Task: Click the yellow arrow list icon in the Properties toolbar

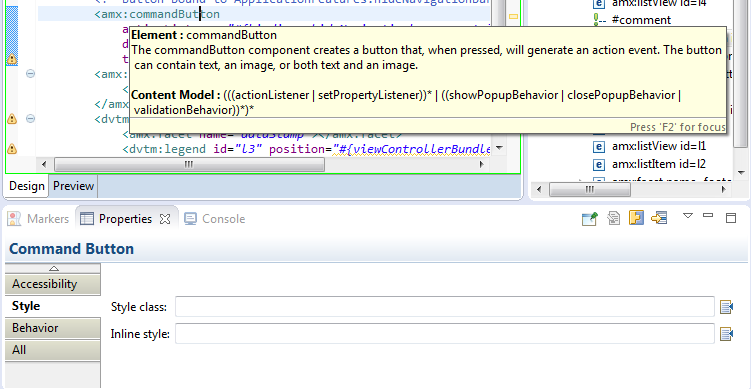Action: point(659,218)
